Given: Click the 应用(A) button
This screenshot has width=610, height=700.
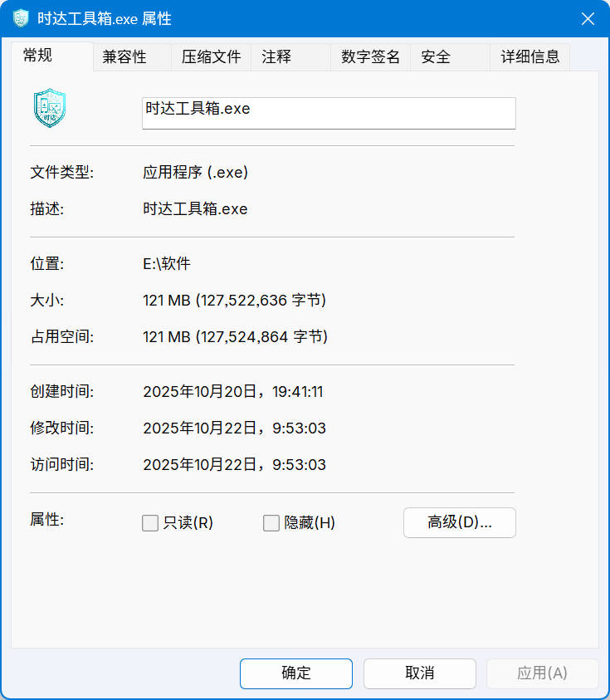Looking at the screenshot, I should click(x=542, y=673).
